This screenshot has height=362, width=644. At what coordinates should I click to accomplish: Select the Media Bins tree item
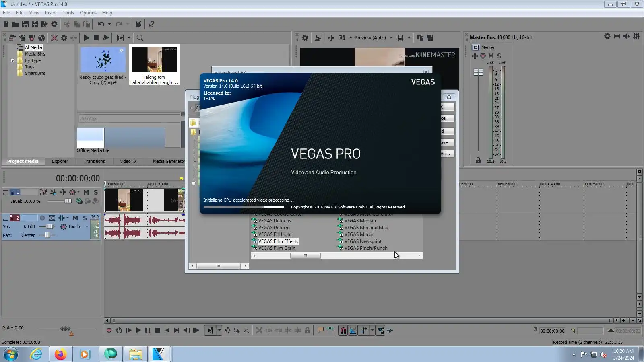[x=35, y=54]
